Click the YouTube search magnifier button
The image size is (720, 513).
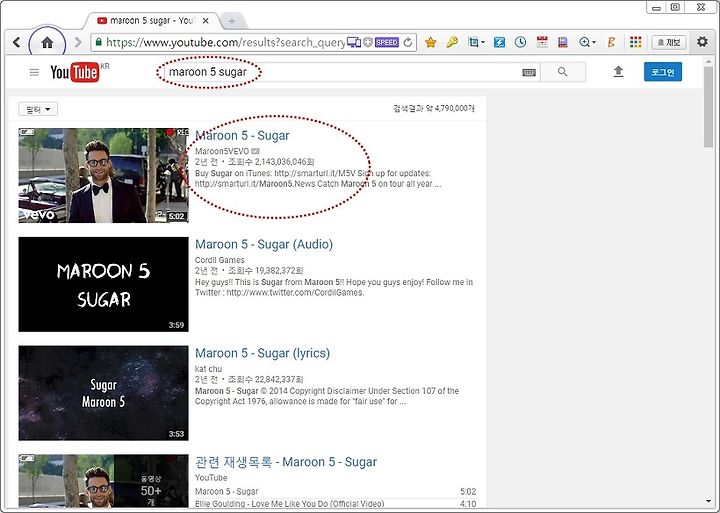pos(563,72)
